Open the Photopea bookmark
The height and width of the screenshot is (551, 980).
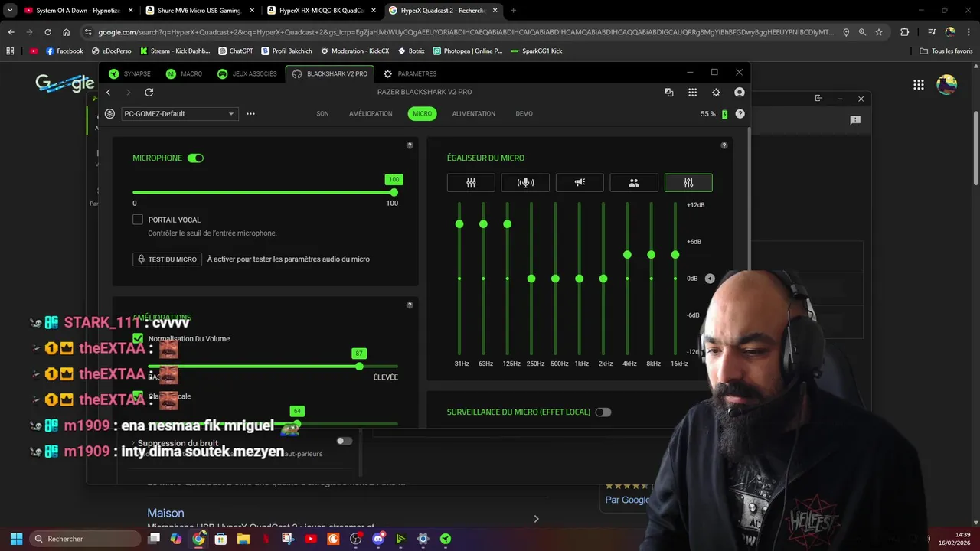(x=468, y=51)
